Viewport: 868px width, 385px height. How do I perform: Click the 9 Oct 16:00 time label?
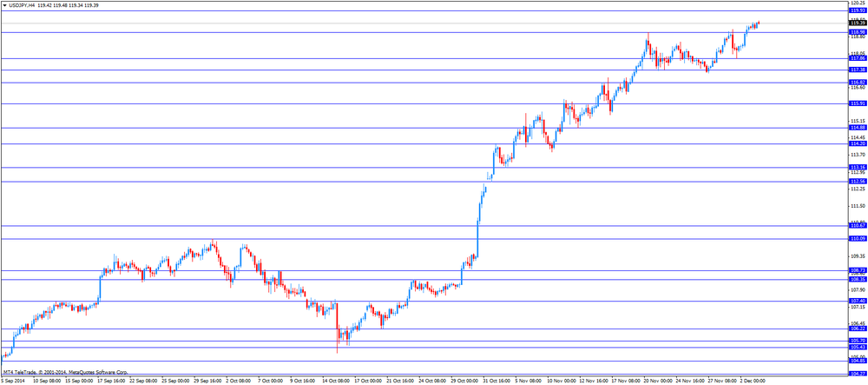[303, 382]
